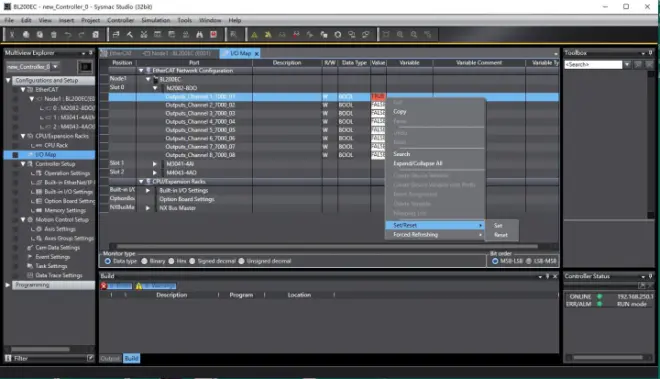This screenshot has width=660, height=379.
Task: Click the yellow warning triangle Online icon
Action: coord(254,35)
